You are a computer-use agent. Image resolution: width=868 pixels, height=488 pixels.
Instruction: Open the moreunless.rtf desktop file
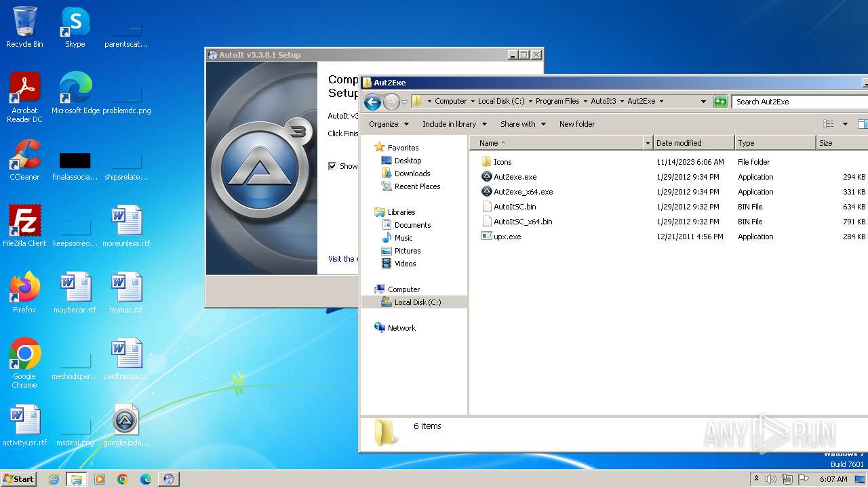126,226
